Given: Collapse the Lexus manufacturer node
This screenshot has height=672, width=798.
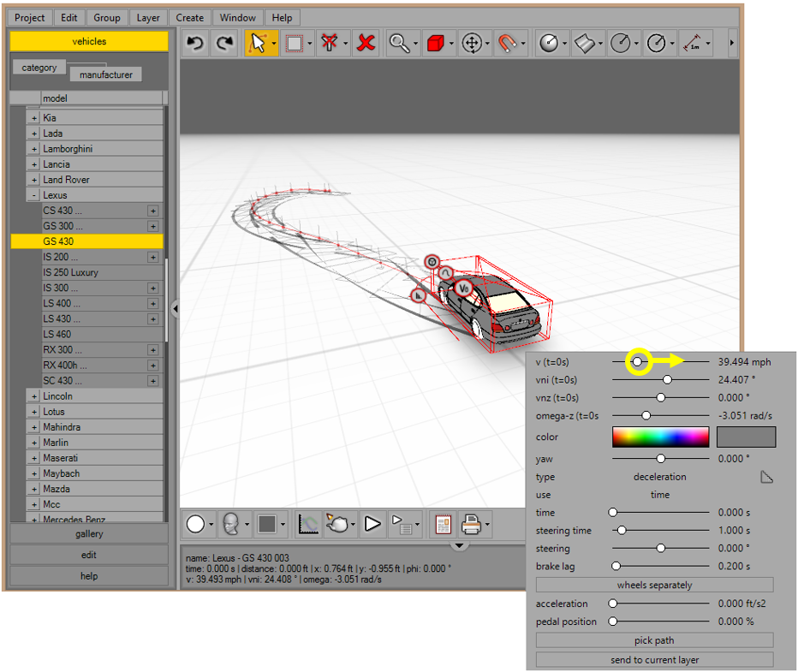Looking at the screenshot, I should (34, 195).
